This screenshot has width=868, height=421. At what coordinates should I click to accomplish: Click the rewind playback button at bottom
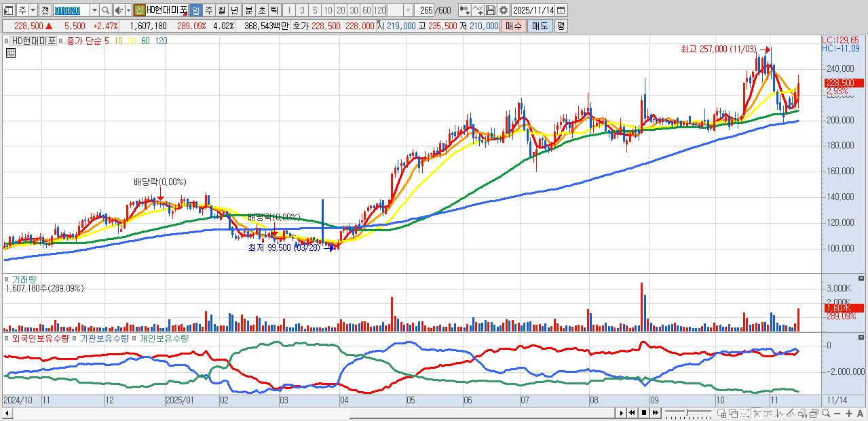632,413
